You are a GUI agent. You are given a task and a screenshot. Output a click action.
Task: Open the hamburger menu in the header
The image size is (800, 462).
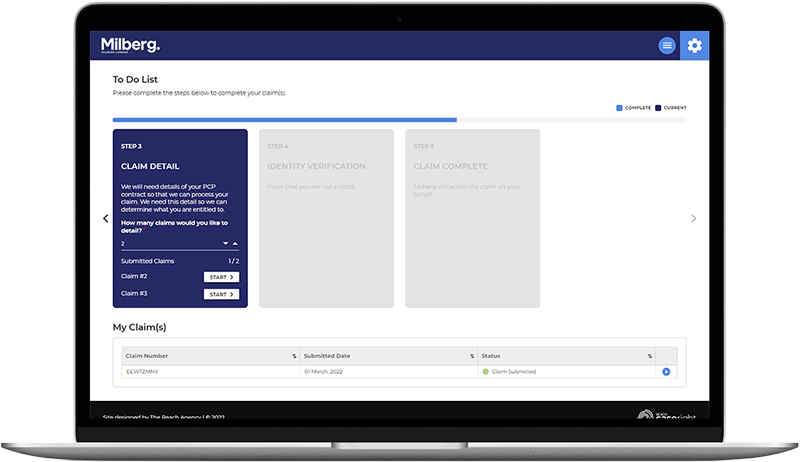click(x=667, y=46)
